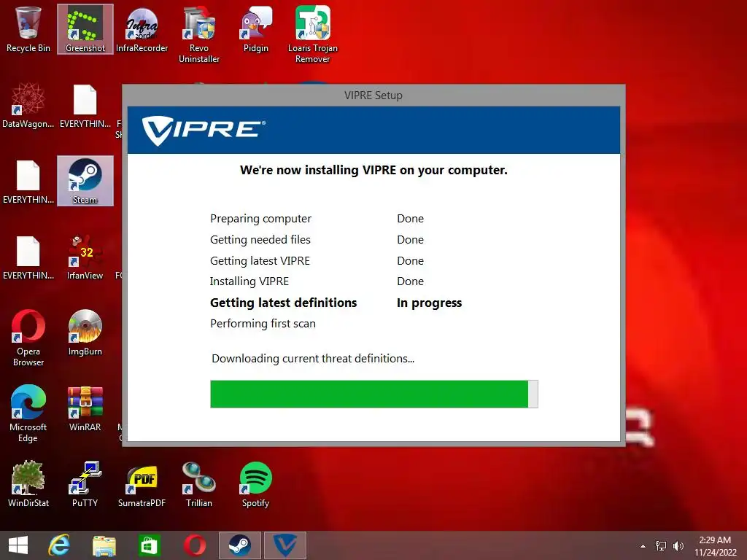Image resolution: width=747 pixels, height=560 pixels.
Task: Launch WinDirStat from the desktop
Action: [28, 484]
